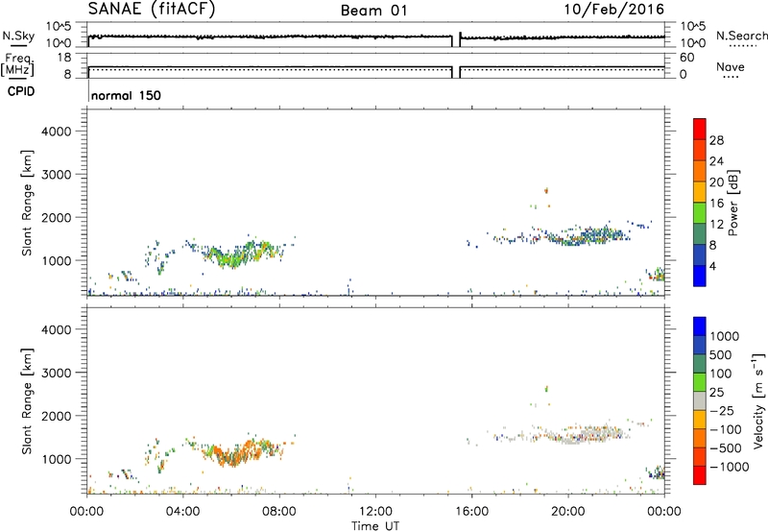This screenshot has width=768, height=532.
Task: Click the N.Sky legend label
Action: [18, 36]
